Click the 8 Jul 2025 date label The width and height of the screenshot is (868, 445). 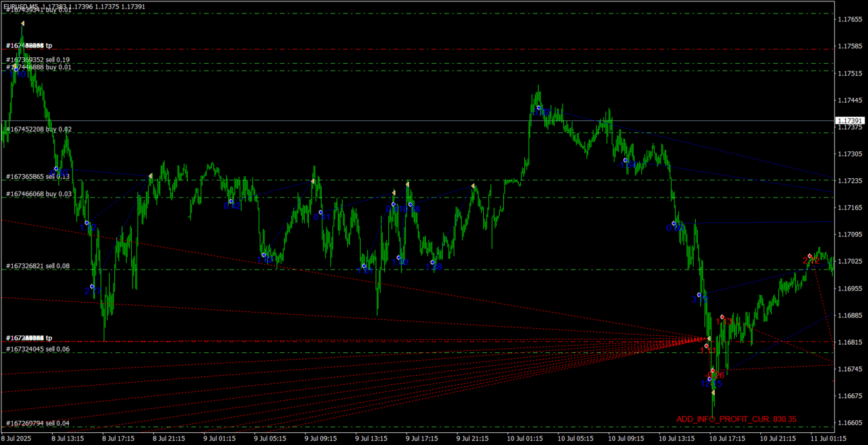[x=16, y=438]
